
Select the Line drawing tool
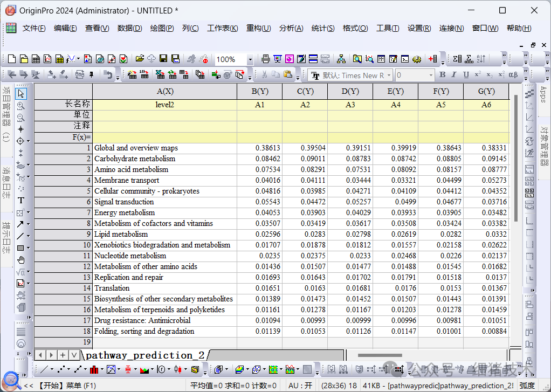tap(21, 236)
